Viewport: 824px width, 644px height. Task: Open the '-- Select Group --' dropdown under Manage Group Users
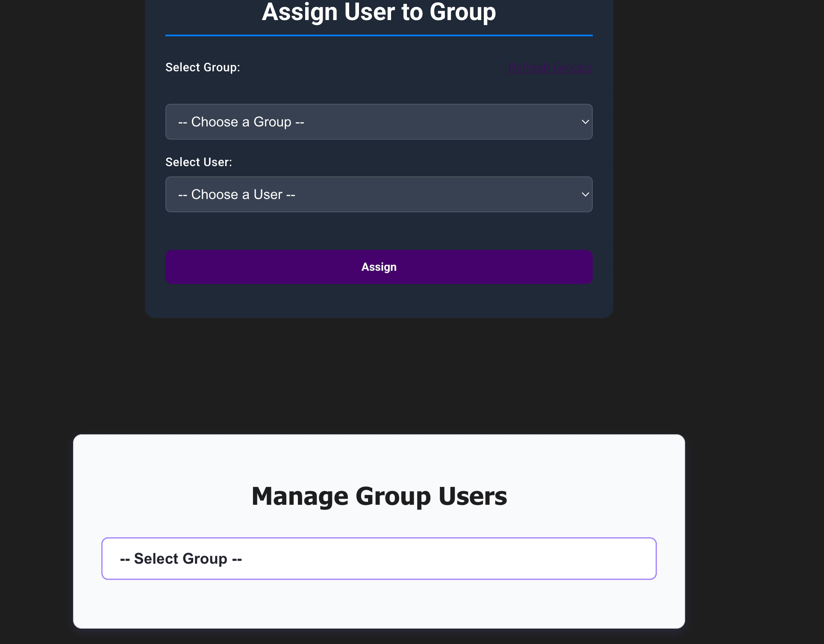point(379,558)
